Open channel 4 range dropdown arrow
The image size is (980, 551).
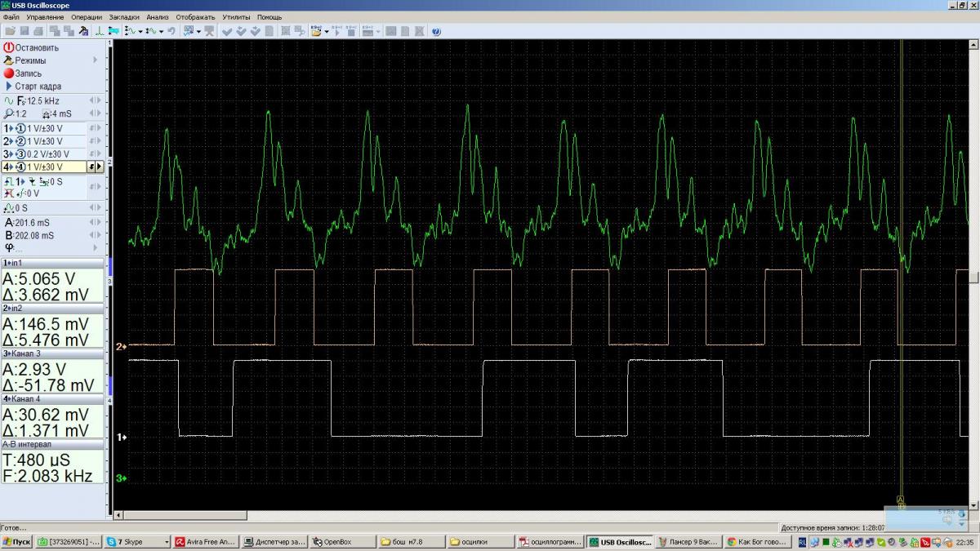pos(99,167)
